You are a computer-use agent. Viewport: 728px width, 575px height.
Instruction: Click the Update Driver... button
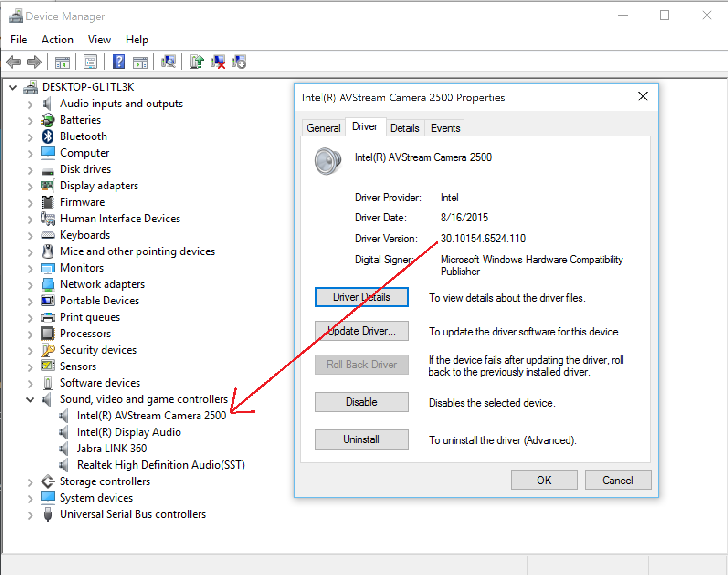[x=362, y=331]
